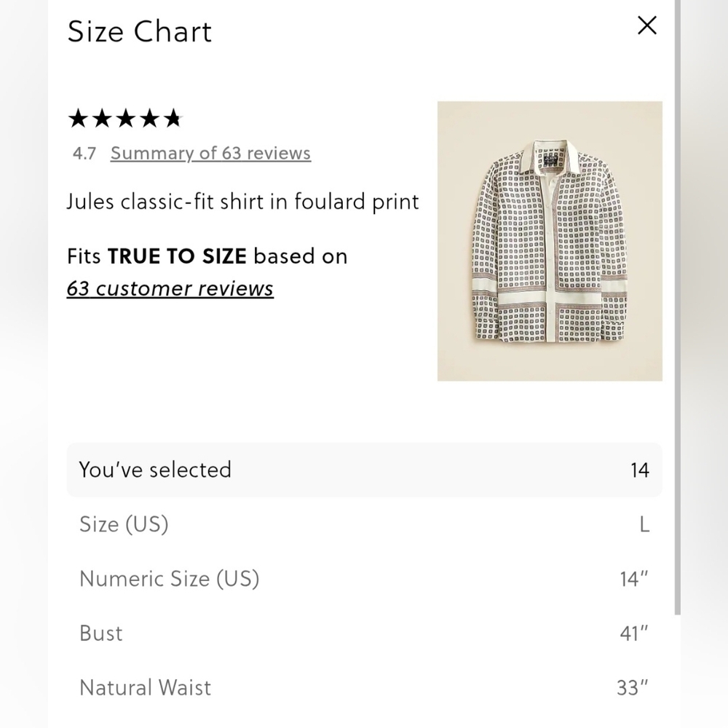728x728 pixels.
Task: Click the Bust value 41 inches
Action: click(x=634, y=633)
